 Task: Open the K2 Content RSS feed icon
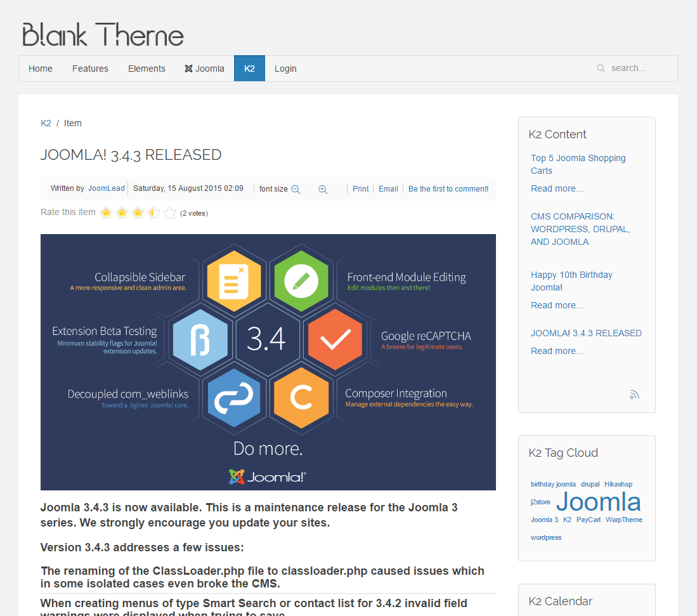tap(634, 394)
